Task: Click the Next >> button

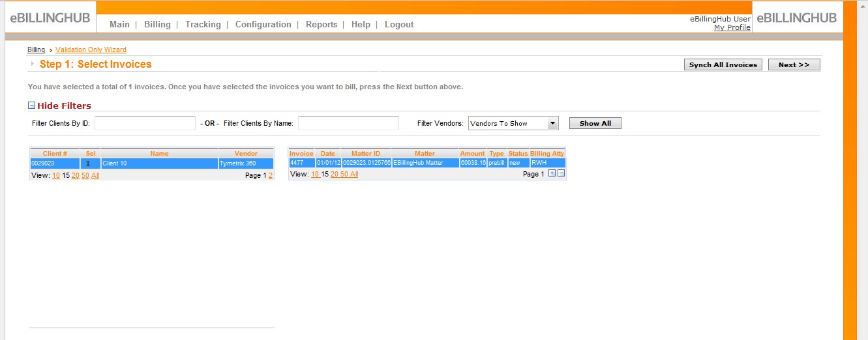Action: coord(794,64)
